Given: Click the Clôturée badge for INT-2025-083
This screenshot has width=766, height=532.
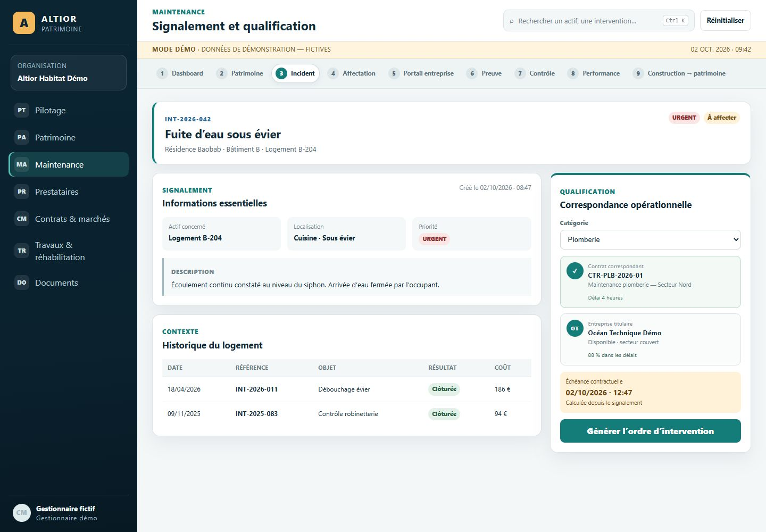Looking at the screenshot, I should (x=444, y=413).
